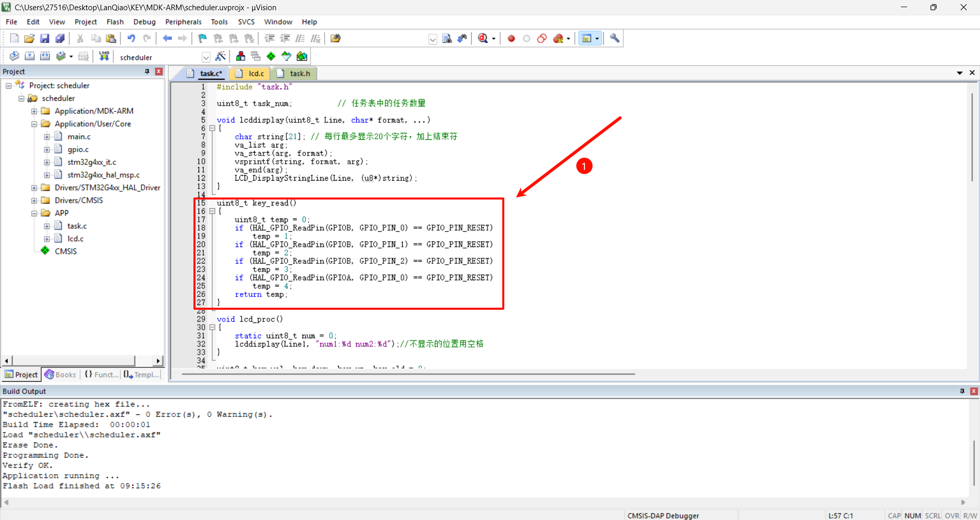The height and width of the screenshot is (520, 980).
Task: Indent the selected lines
Action: [269, 38]
